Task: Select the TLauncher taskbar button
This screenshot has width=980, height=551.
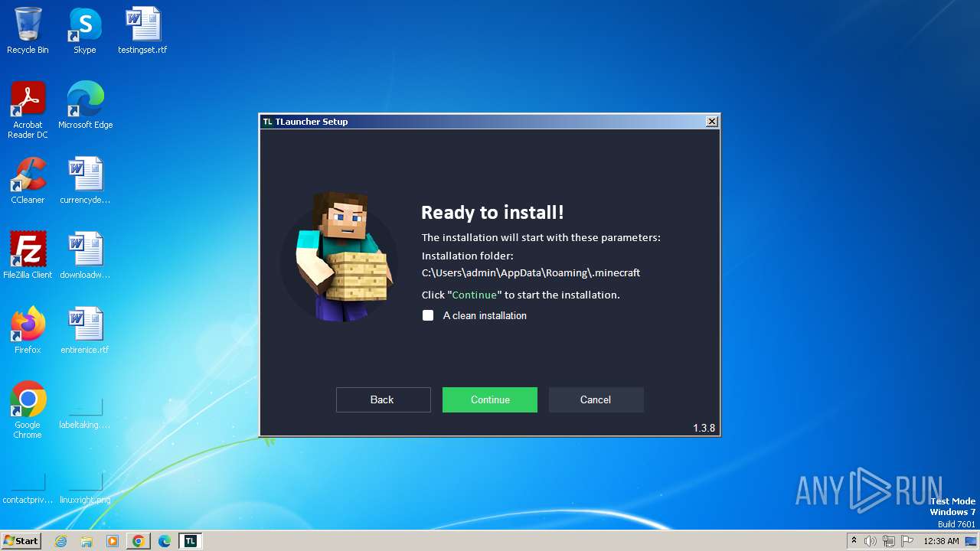Action: [x=191, y=541]
